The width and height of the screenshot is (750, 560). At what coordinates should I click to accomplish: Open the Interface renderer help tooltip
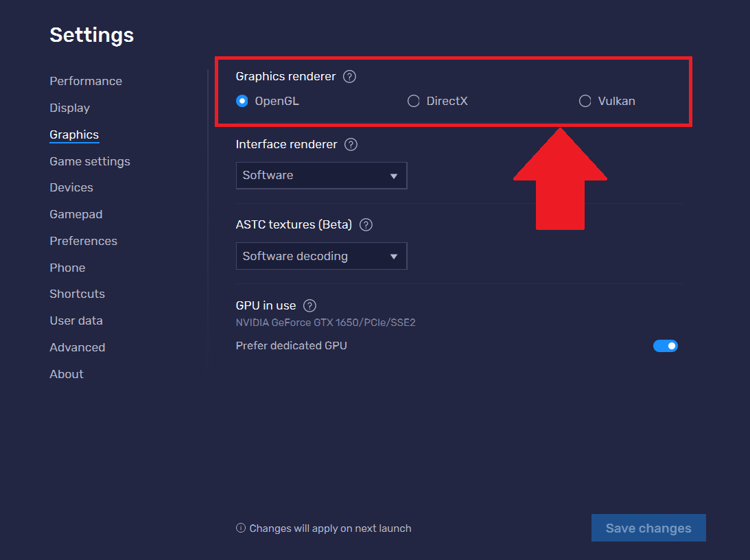coord(350,144)
